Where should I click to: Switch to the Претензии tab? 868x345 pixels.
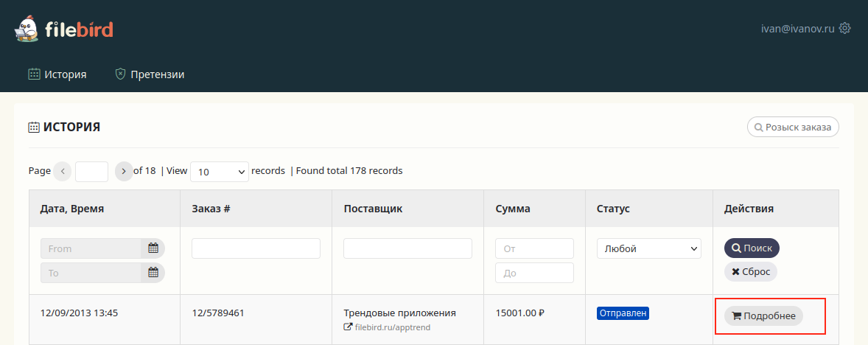[150, 74]
